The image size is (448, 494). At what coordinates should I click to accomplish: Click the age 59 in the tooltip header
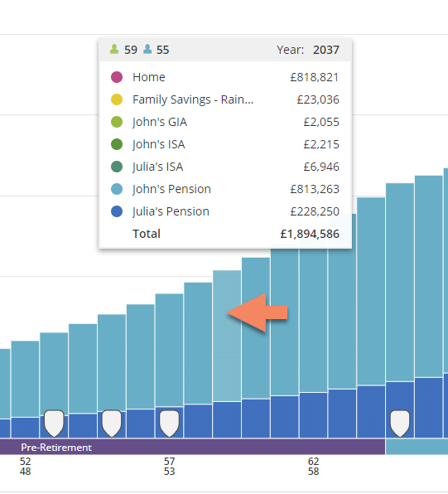[x=131, y=50]
